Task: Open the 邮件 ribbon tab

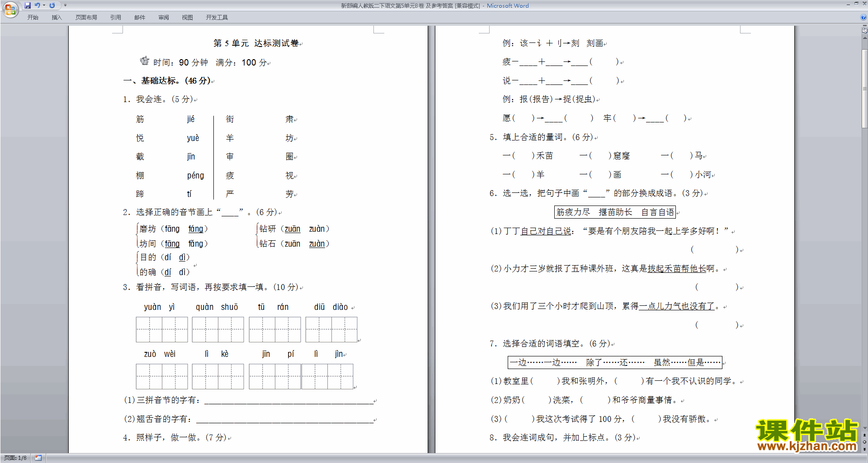Action: 140,17
